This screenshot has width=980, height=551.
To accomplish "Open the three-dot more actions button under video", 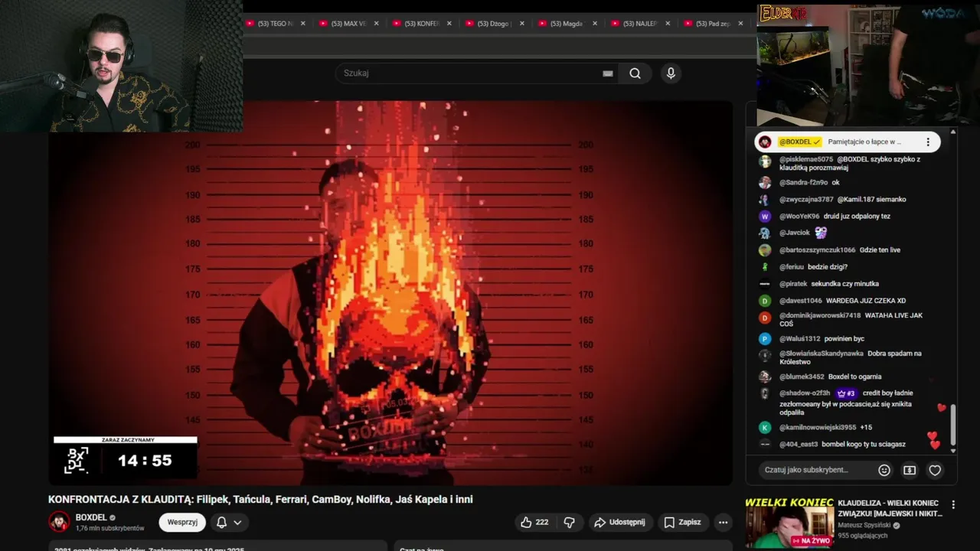I will click(723, 522).
